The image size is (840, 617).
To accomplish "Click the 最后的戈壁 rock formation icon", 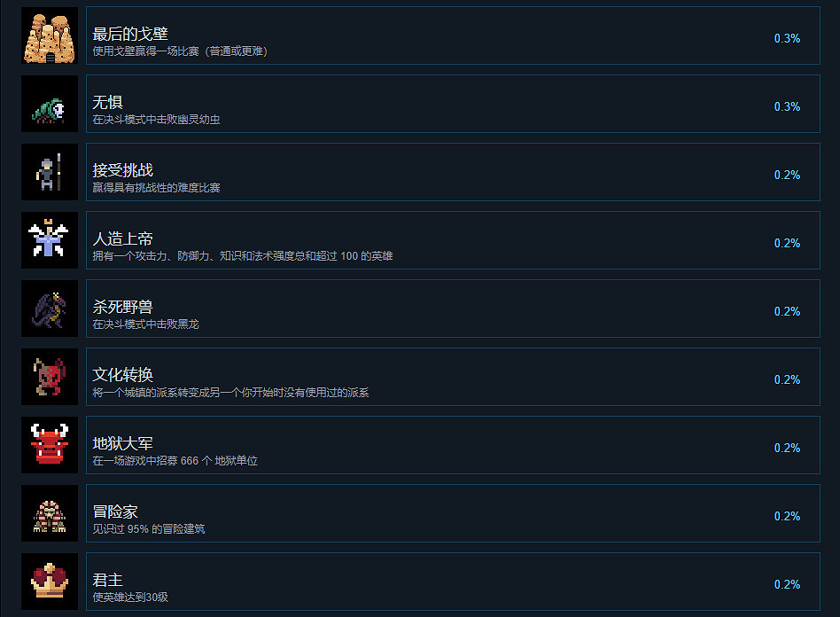I will [x=50, y=35].
